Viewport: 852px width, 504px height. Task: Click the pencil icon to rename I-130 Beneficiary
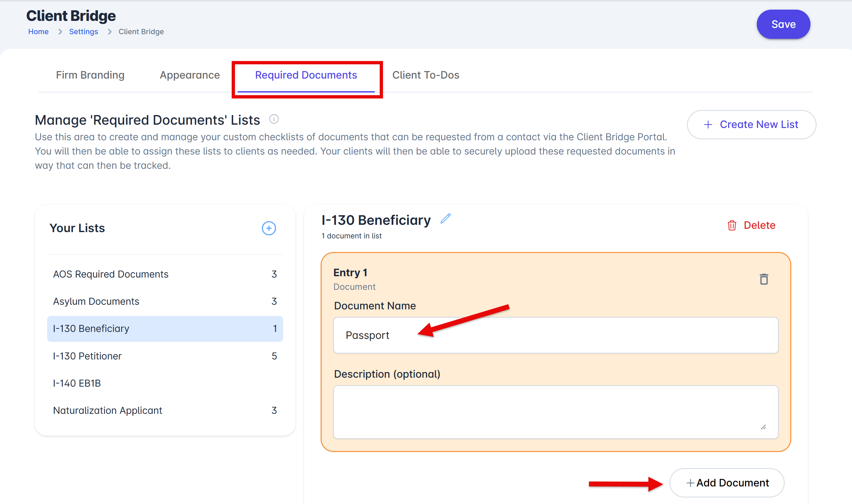point(445,219)
